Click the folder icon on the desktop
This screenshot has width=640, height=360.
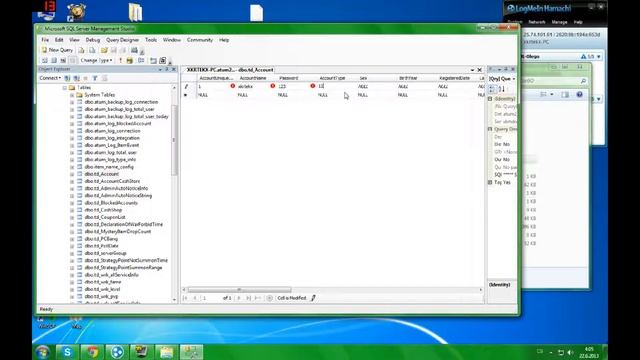(135, 12)
